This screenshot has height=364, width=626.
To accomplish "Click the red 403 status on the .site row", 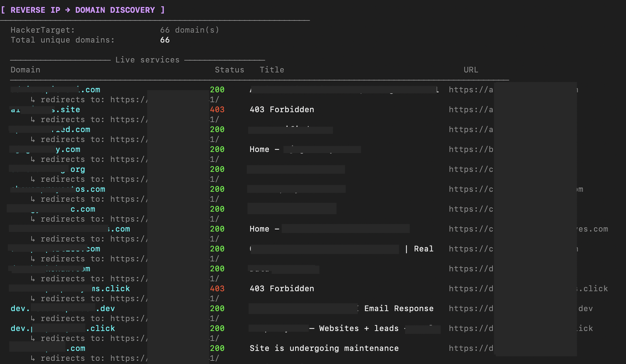I will [217, 110].
